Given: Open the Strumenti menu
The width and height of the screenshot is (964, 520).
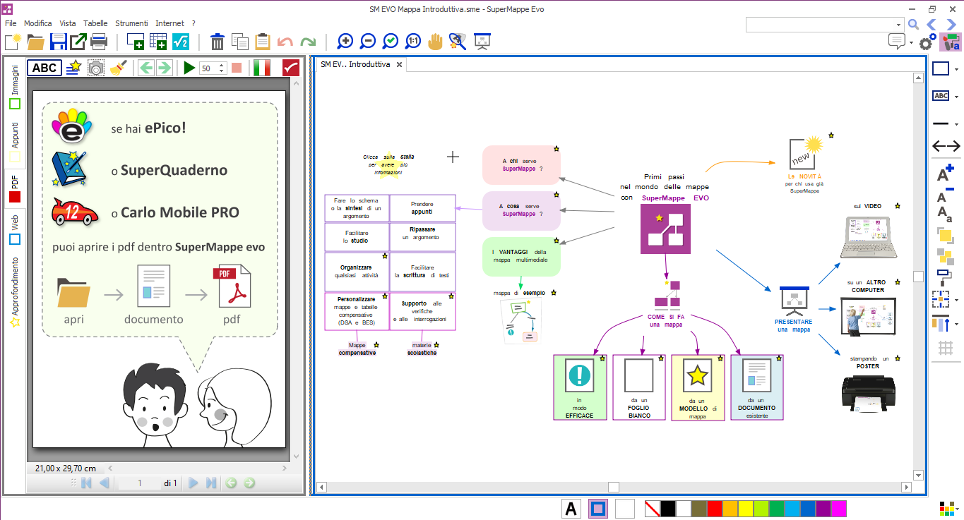Looking at the screenshot, I should pyautogui.click(x=132, y=23).
